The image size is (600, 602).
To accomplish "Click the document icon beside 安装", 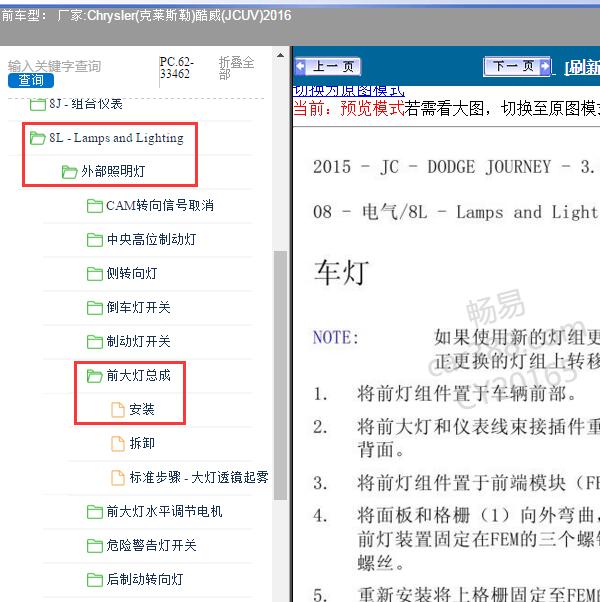I will 118,410.
